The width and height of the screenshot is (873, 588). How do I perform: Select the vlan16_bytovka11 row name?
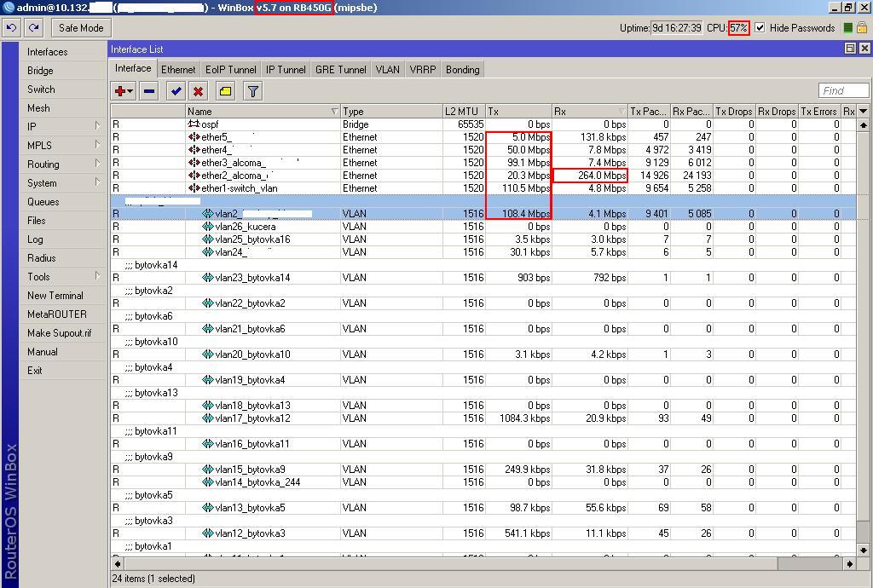pyautogui.click(x=252, y=444)
